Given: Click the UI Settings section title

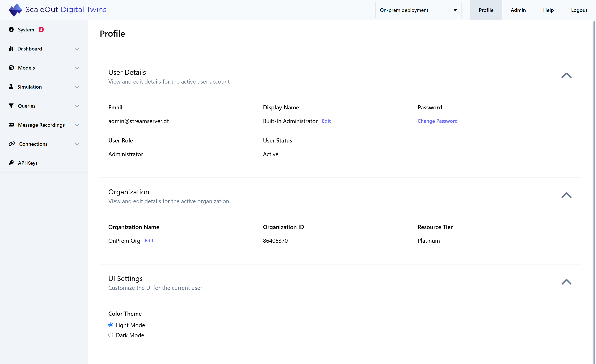Looking at the screenshot, I should 125,279.
